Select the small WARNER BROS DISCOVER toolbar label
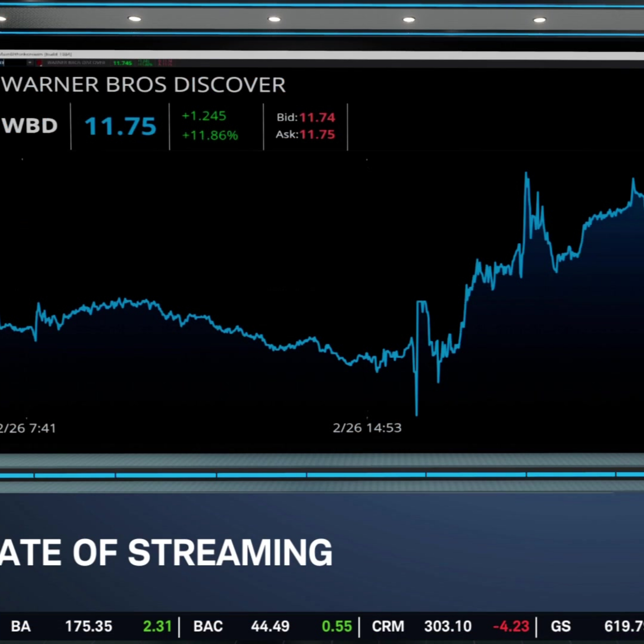The width and height of the screenshot is (644, 644). [x=76, y=63]
